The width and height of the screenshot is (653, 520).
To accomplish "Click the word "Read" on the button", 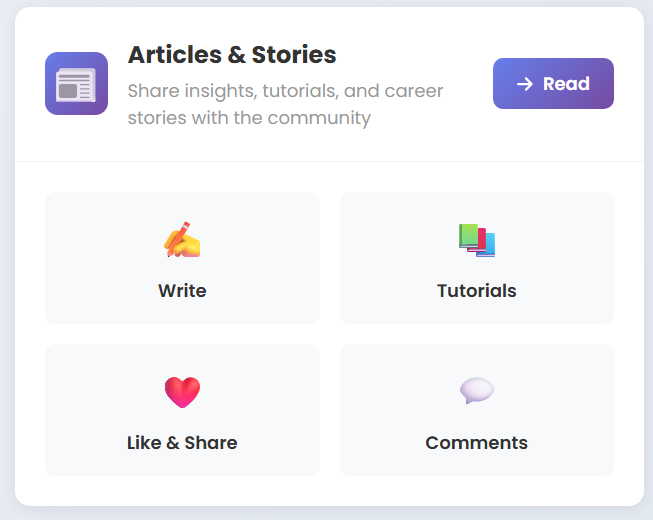I will pos(566,84).
